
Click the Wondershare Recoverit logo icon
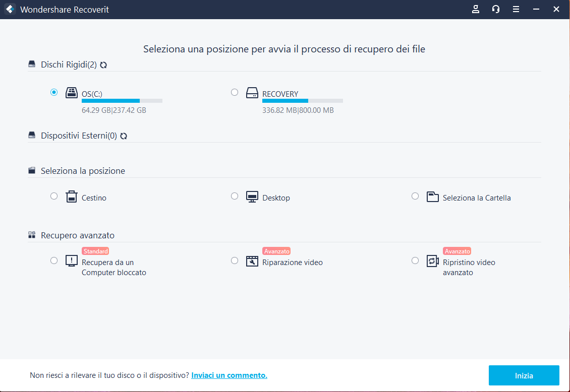click(10, 9)
